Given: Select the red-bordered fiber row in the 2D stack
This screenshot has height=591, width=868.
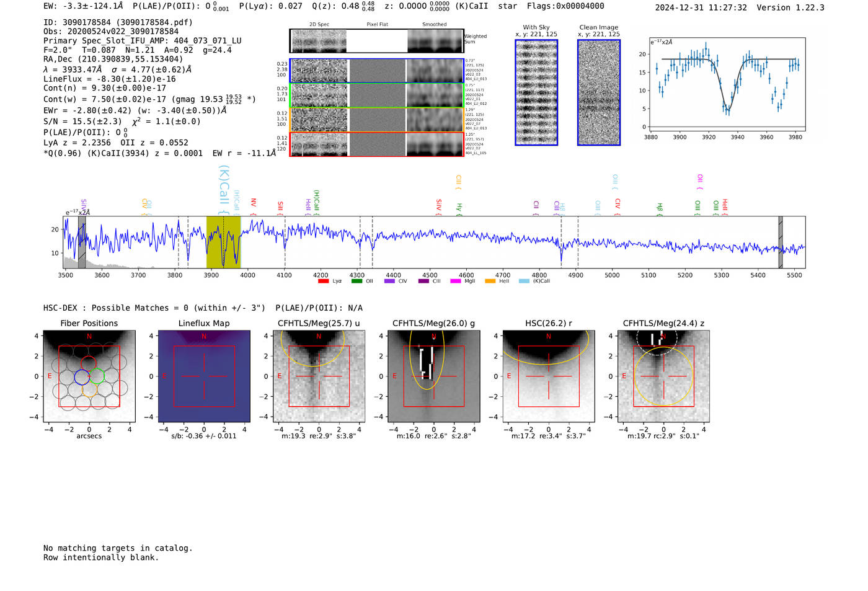Looking at the screenshot, I should tap(376, 144).
